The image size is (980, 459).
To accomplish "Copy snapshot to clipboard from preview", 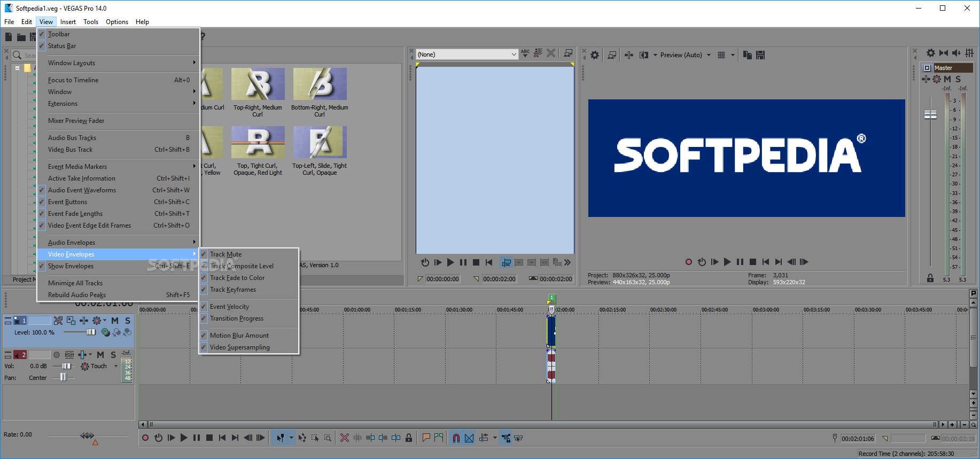I will [748, 55].
